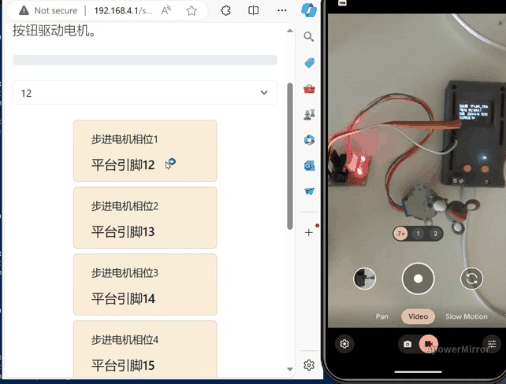Open sidebar Games chess icon
506x384 pixels.
coord(309,114)
